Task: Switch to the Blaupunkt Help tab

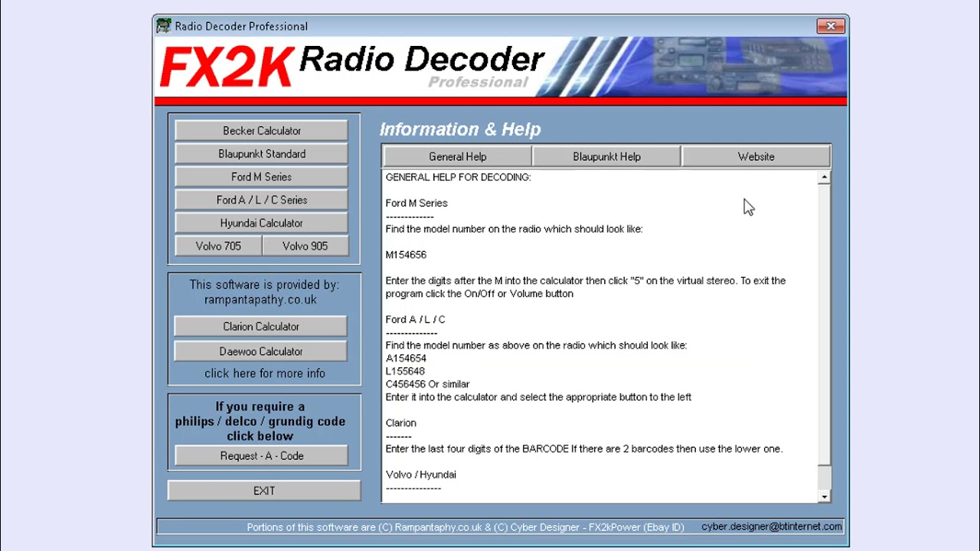Action: pyautogui.click(x=606, y=157)
